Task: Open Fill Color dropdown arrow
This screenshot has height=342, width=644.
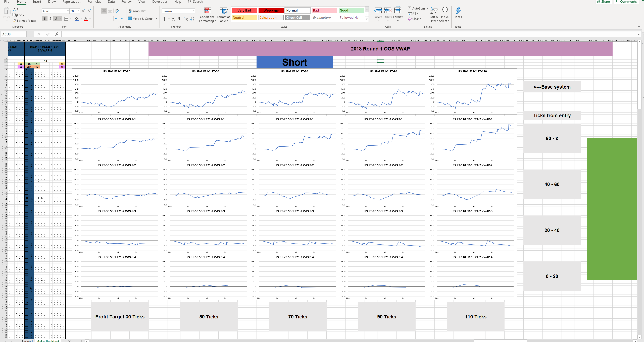Action: pos(81,19)
